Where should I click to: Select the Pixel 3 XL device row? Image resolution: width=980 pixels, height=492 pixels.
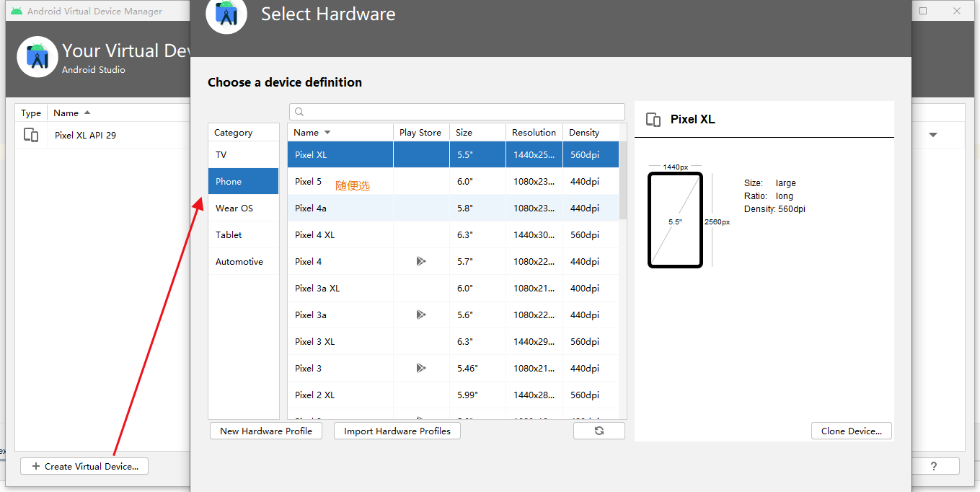tap(453, 341)
